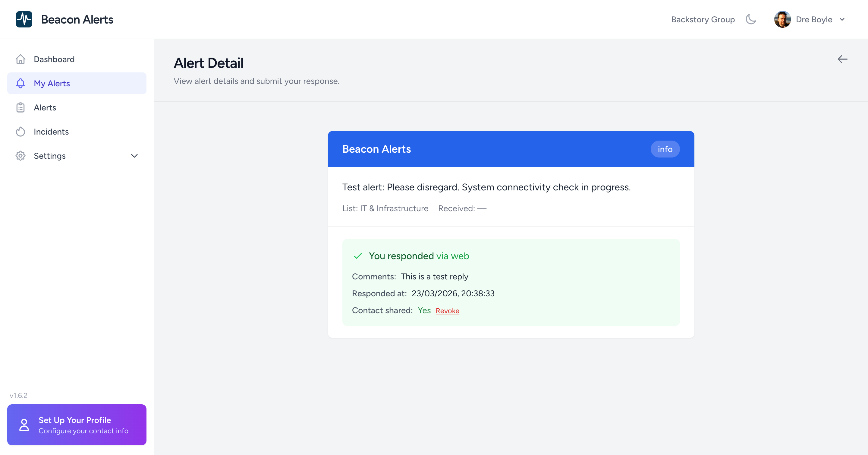Open the Incidents menu item
The width and height of the screenshot is (868, 455).
pos(51,132)
